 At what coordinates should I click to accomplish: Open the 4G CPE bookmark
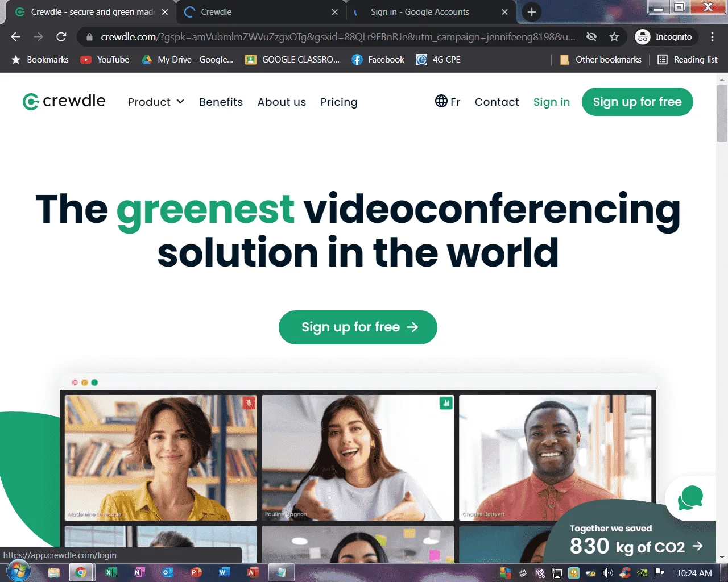[x=439, y=60]
